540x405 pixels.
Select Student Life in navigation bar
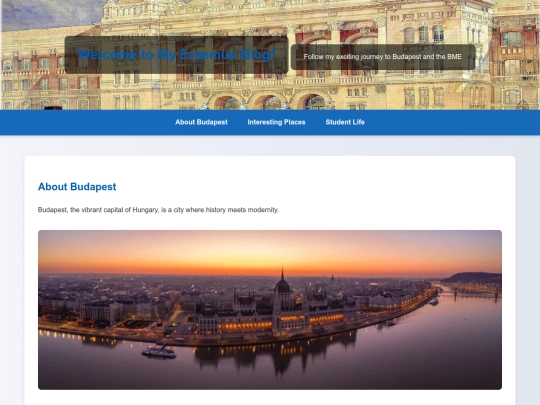point(345,122)
